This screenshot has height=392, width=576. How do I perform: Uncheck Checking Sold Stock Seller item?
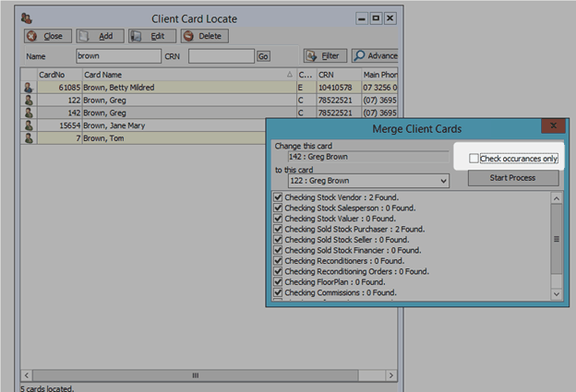(x=278, y=240)
